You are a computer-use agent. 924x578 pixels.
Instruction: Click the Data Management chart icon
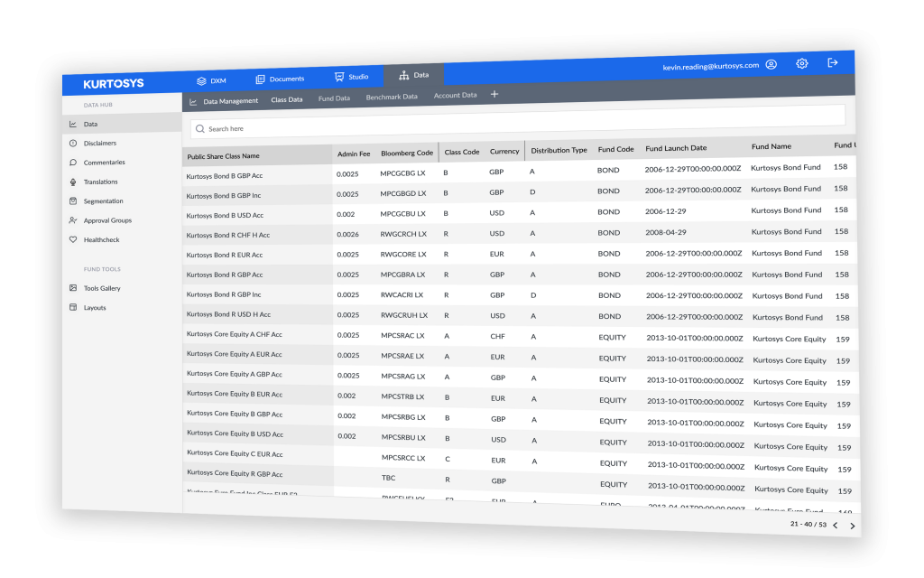coord(193,103)
